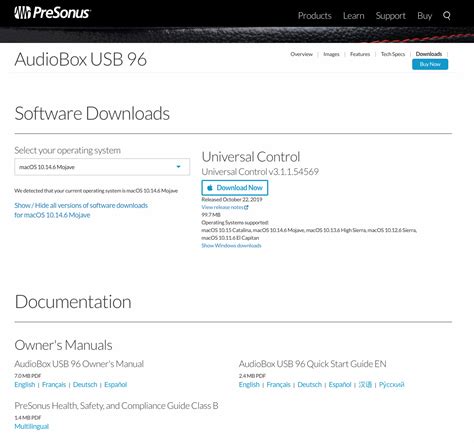The width and height of the screenshot is (474, 443).
Task: Open the Español Quick Start Guide
Action: click(340, 385)
